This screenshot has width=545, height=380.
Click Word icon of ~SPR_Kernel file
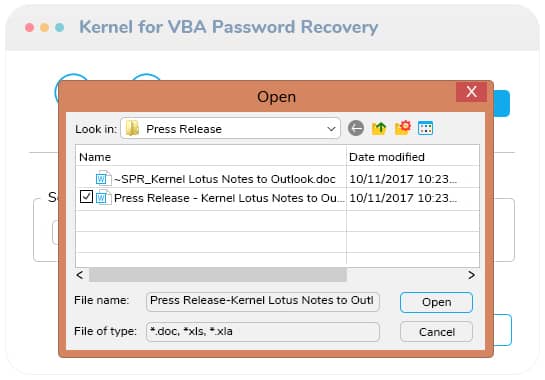pos(103,178)
